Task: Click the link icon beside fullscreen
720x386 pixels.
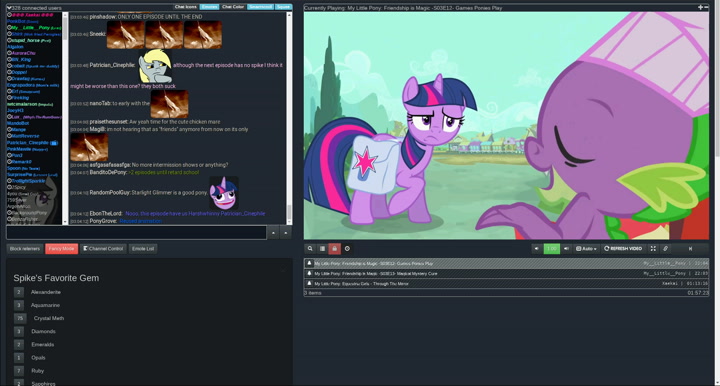Action: pyautogui.click(x=665, y=249)
